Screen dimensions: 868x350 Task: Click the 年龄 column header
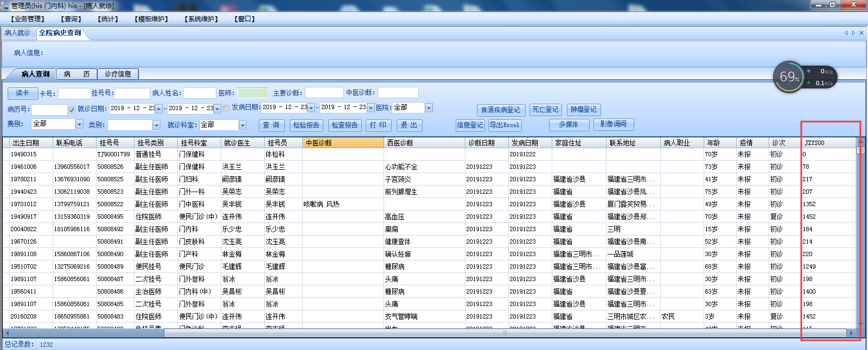[x=720, y=143]
